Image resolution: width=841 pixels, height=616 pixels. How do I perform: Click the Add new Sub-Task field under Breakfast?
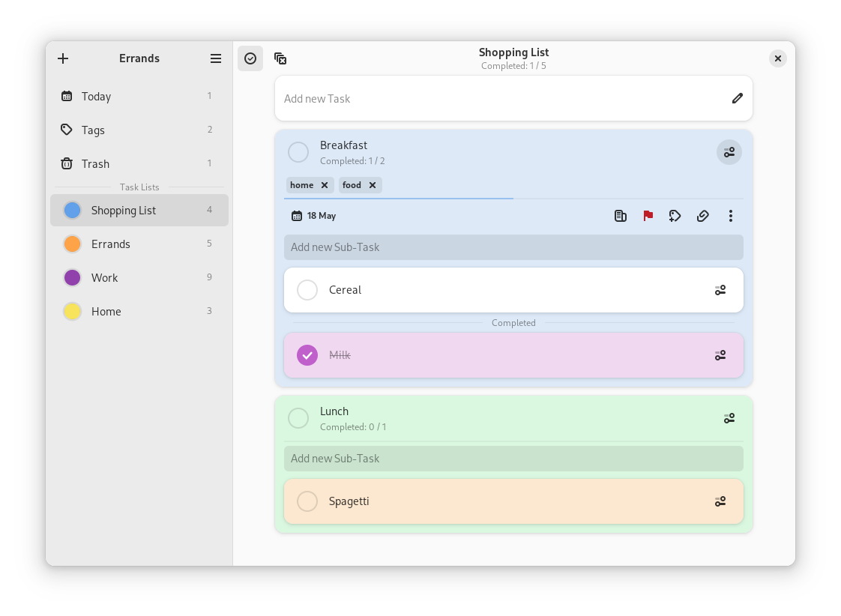click(x=513, y=247)
